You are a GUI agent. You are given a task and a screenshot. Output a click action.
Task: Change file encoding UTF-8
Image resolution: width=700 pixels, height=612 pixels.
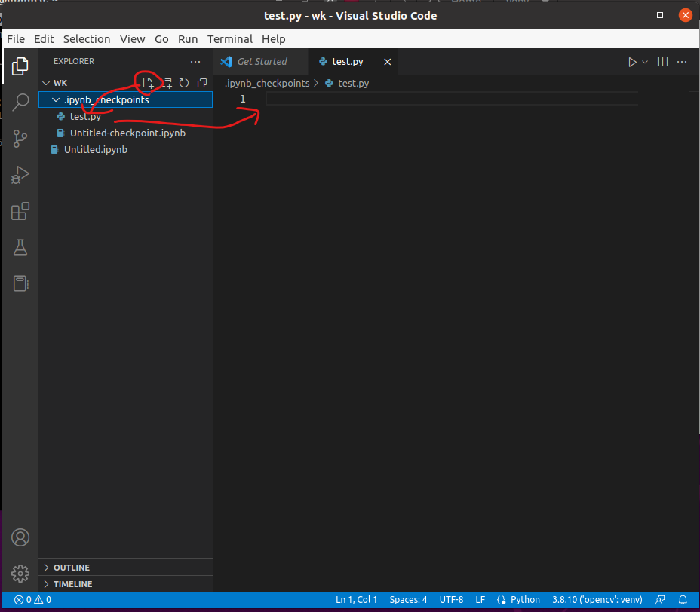pyautogui.click(x=451, y=600)
